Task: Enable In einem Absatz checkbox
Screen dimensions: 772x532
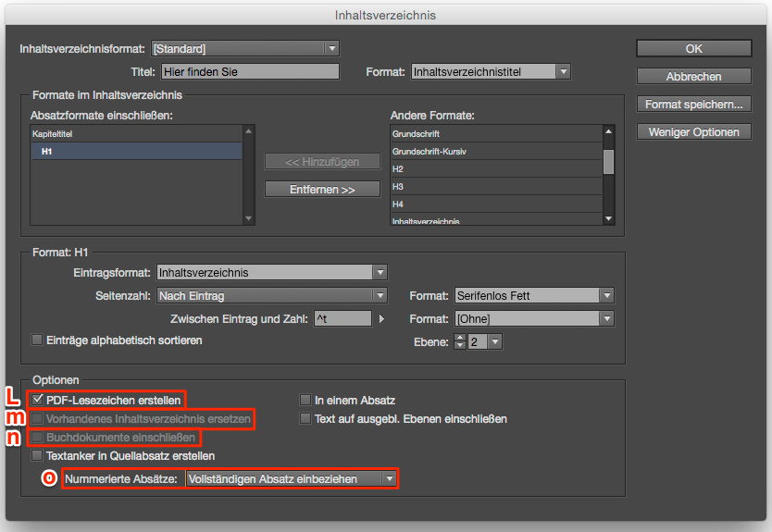Action: coord(305,400)
